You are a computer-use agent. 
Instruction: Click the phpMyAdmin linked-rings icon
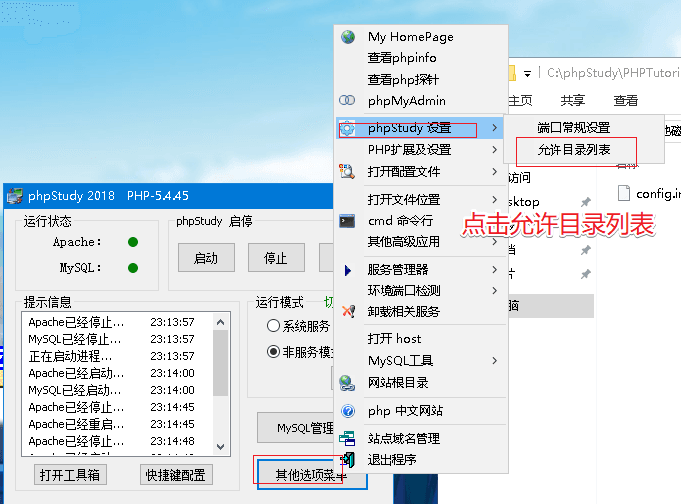click(x=347, y=100)
